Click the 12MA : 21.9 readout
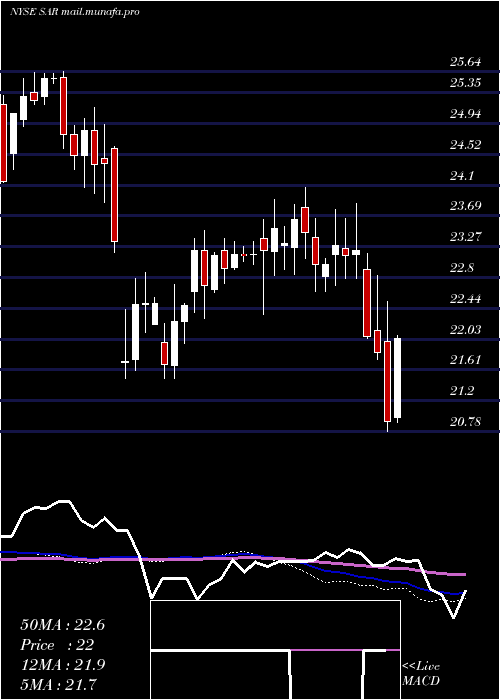500x700 pixels. pyautogui.click(x=62, y=665)
